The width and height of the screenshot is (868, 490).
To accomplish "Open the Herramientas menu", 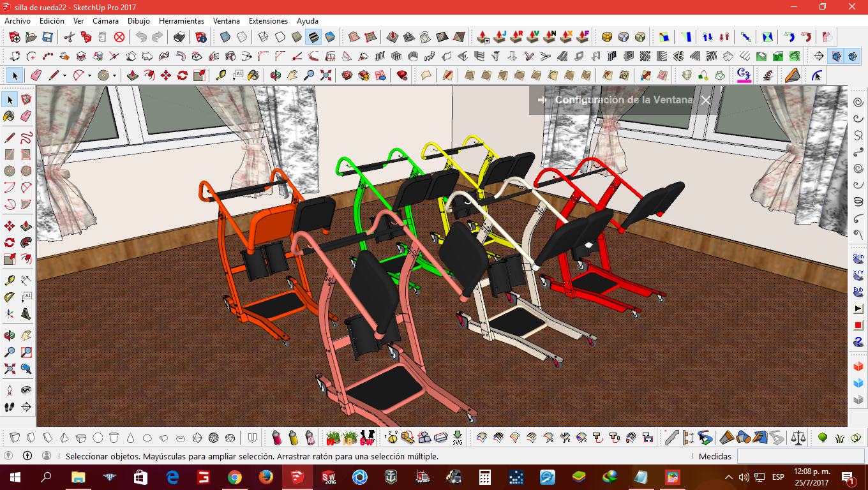I will (181, 21).
